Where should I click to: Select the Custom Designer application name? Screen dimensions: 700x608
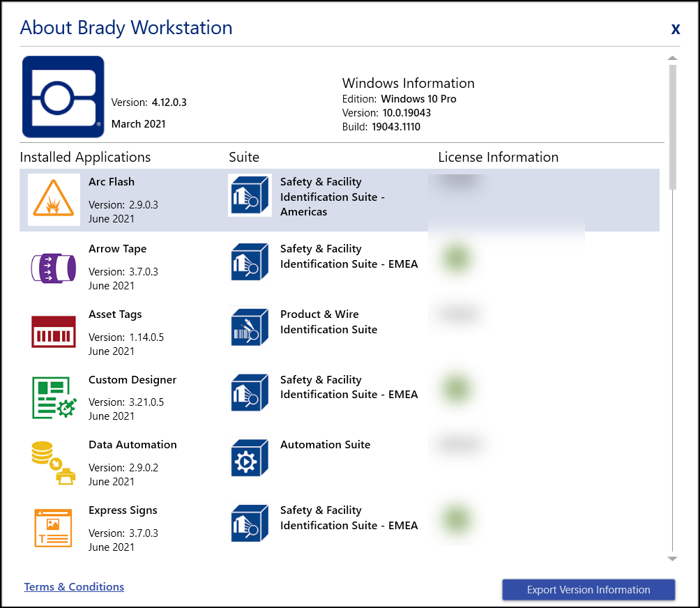(x=132, y=380)
